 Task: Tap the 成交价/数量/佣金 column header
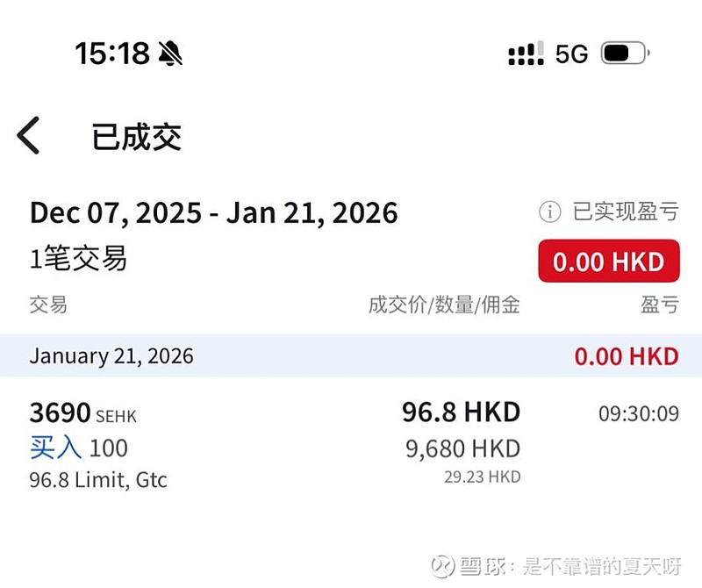point(444,305)
